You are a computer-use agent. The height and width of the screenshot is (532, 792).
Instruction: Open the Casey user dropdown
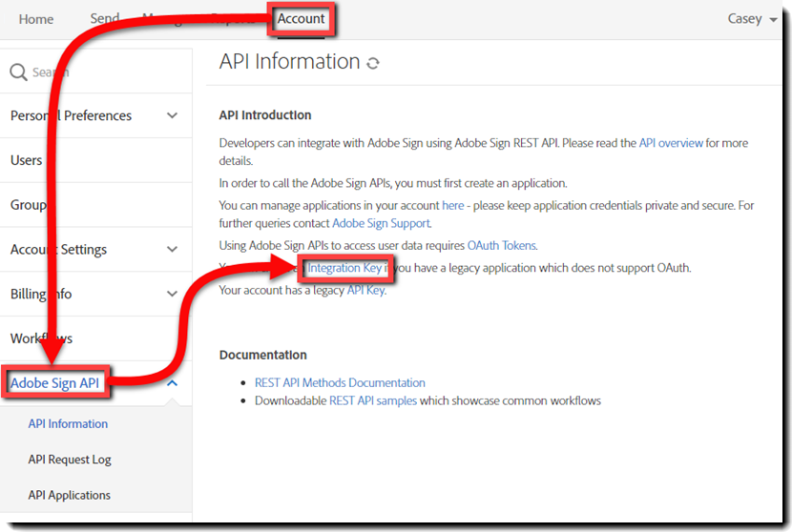(752, 19)
